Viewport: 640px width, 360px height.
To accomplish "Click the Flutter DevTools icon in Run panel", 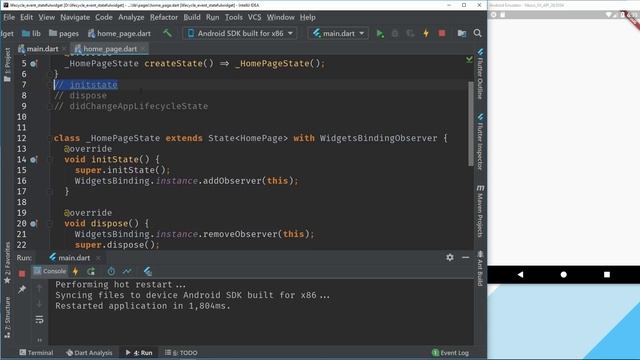I will (x=148, y=271).
